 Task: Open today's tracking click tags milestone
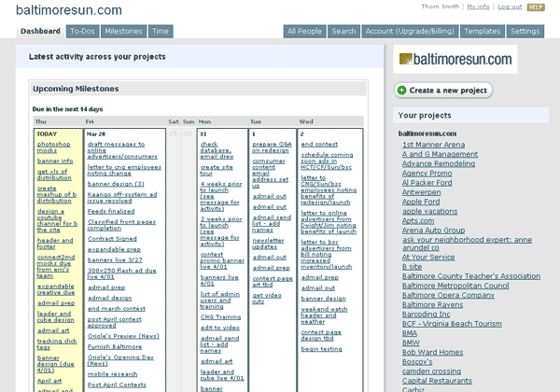point(57,344)
